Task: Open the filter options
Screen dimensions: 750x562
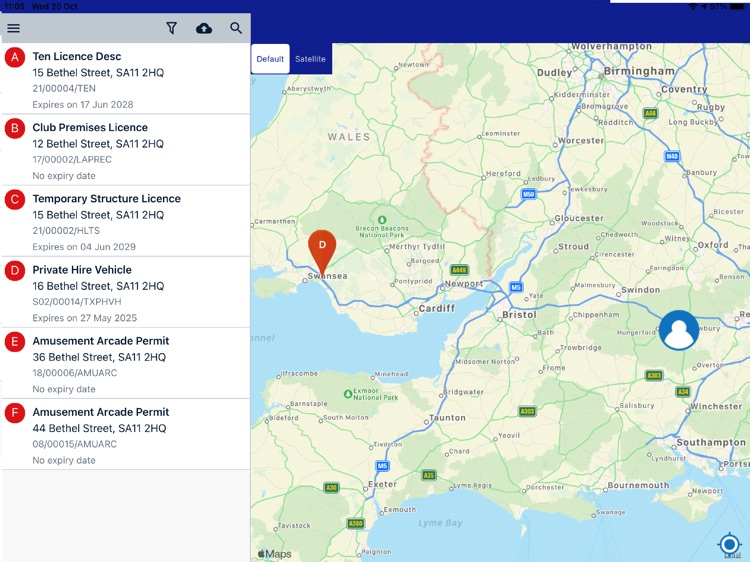Action: (171, 28)
